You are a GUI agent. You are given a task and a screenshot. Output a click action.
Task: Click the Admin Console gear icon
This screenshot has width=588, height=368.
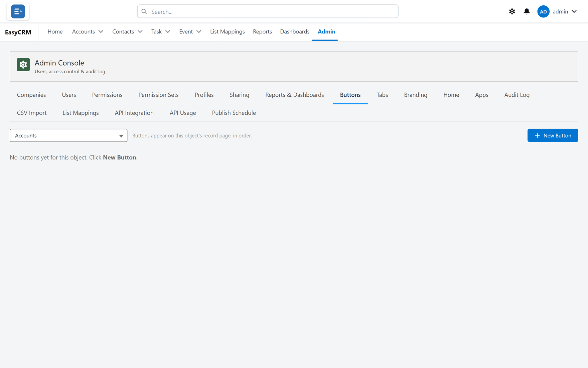point(23,65)
